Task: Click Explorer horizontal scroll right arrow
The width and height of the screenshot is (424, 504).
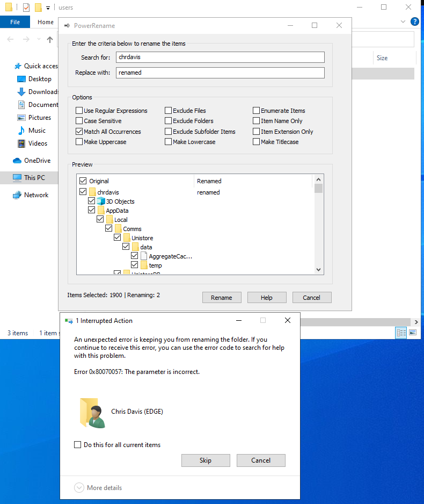Action: [x=416, y=322]
